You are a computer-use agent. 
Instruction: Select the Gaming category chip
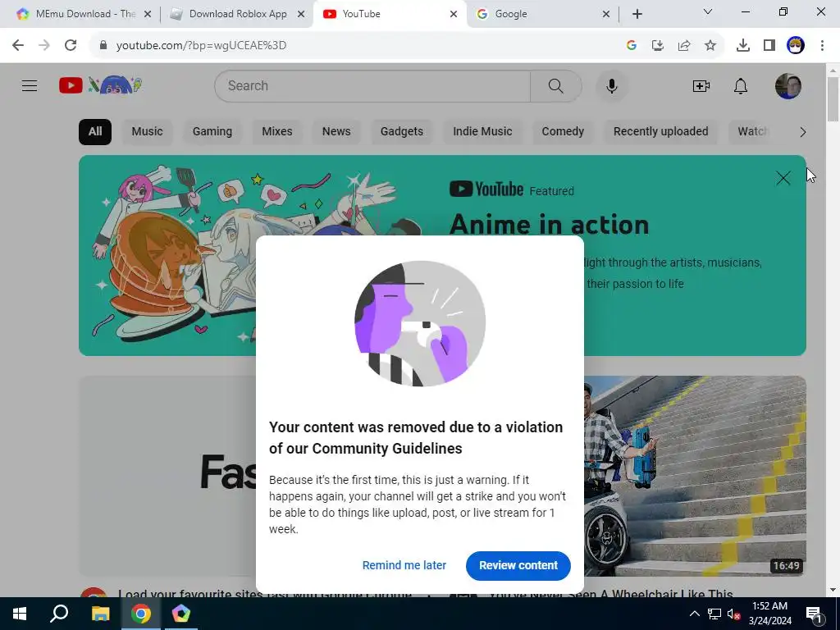[x=212, y=132]
